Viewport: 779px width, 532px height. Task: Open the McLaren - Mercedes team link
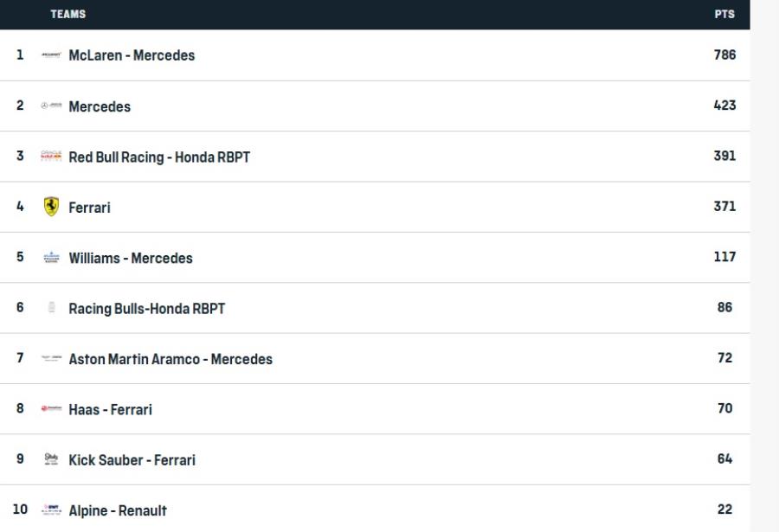tap(132, 55)
